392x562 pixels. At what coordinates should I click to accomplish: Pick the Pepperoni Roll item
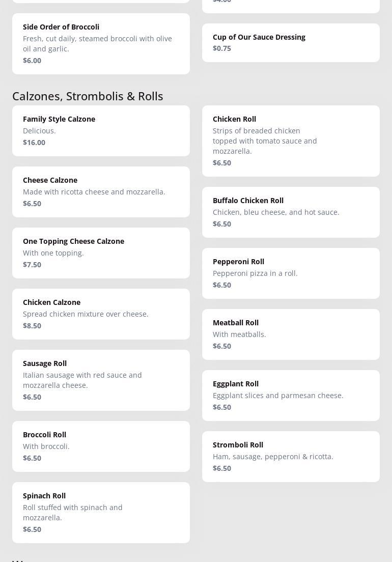click(291, 273)
